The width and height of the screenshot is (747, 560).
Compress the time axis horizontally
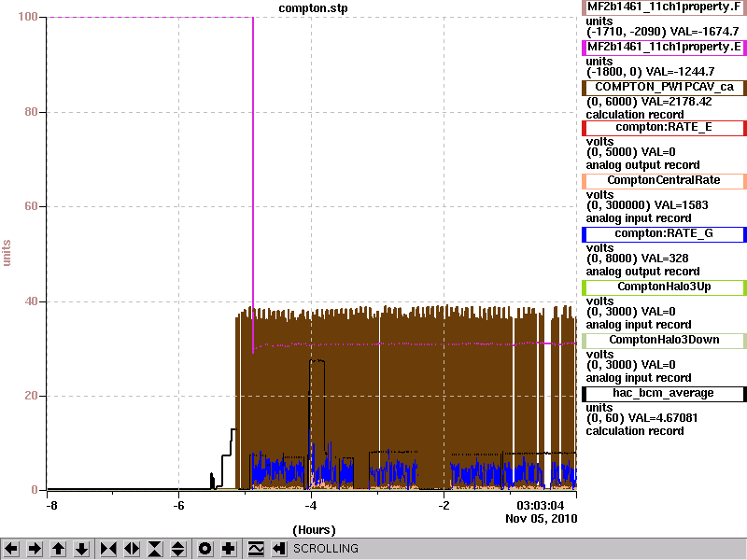[108, 549]
